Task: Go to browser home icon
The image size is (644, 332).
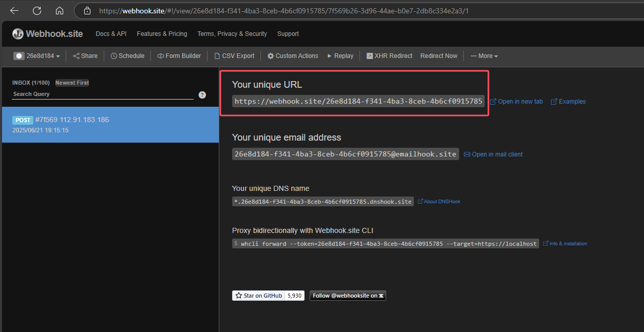Action: point(60,10)
